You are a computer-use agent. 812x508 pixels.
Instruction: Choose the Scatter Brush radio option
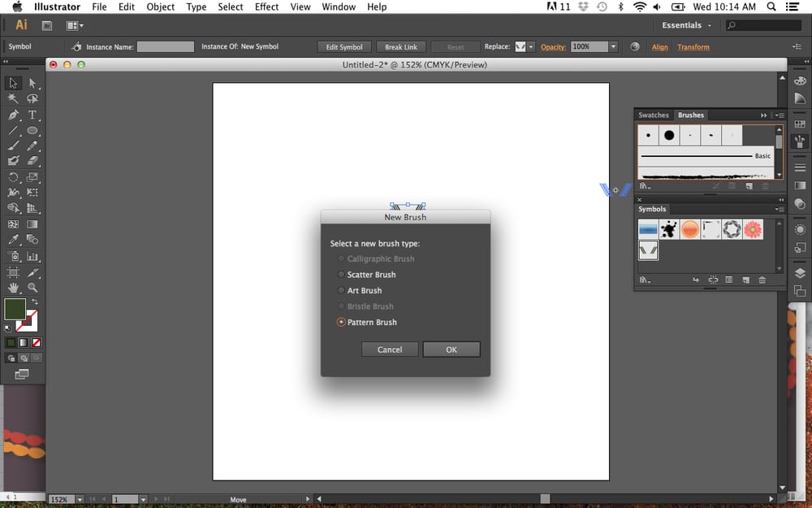(x=366, y=274)
